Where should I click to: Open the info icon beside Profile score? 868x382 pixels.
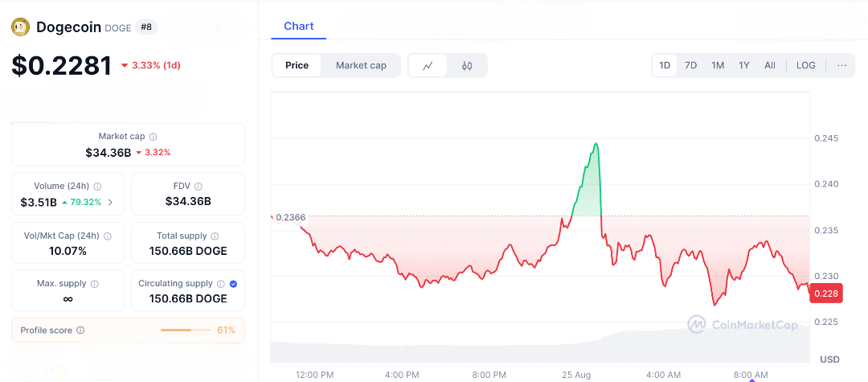click(x=80, y=331)
